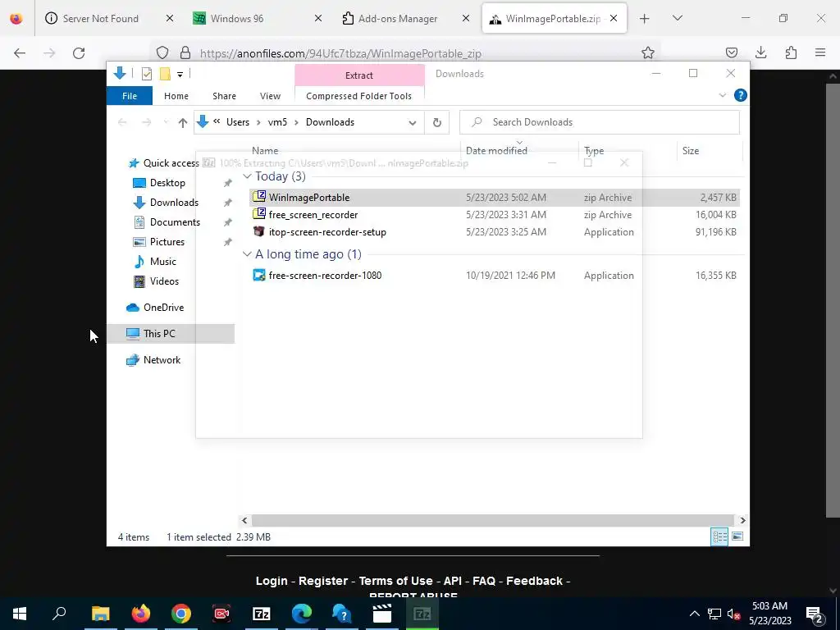Click vm5 in the address breadcrumb

click(277, 122)
